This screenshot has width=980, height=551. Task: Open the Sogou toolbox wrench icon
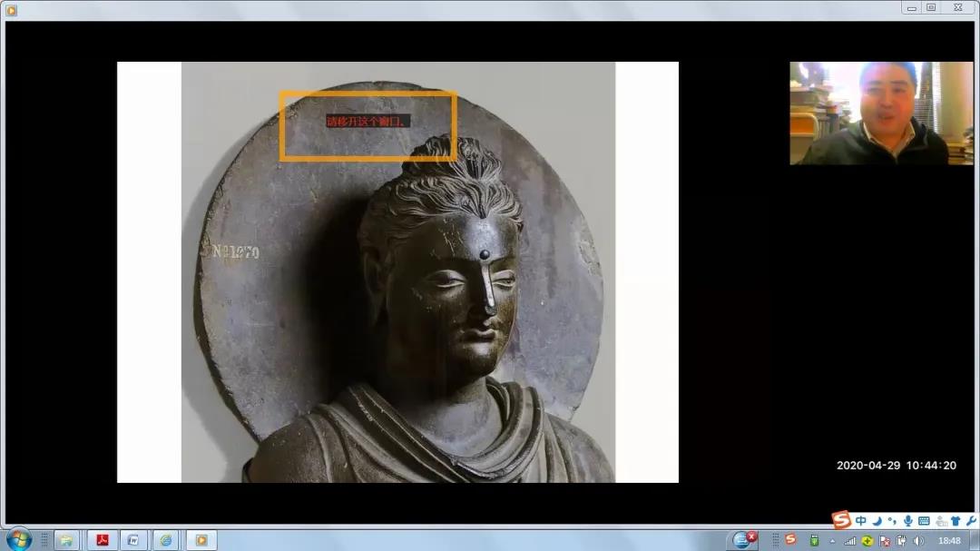click(x=970, y=521)
